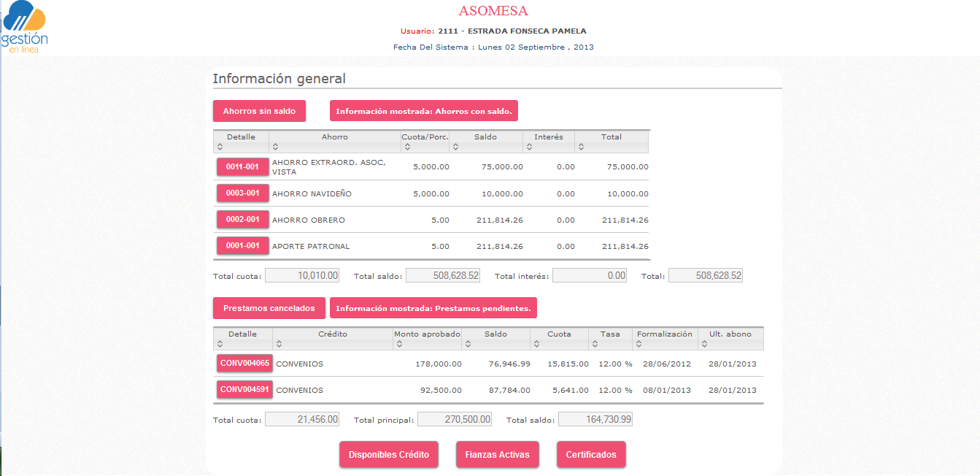
Task: Open Certificados
Action: [591, 454]
